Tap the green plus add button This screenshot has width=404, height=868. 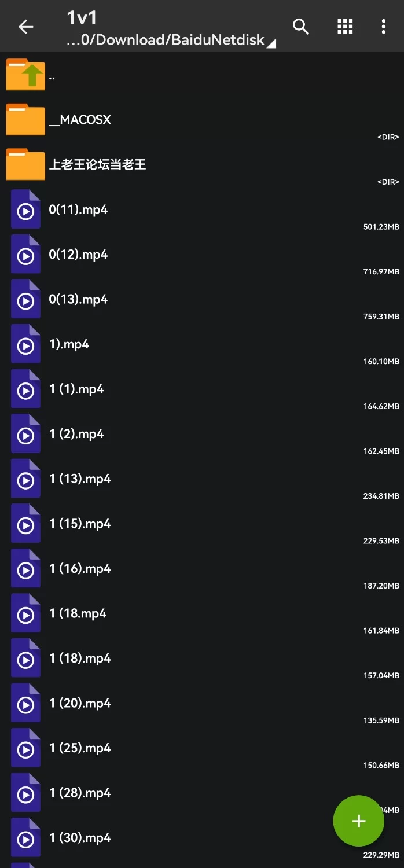(x=358, y=821)
